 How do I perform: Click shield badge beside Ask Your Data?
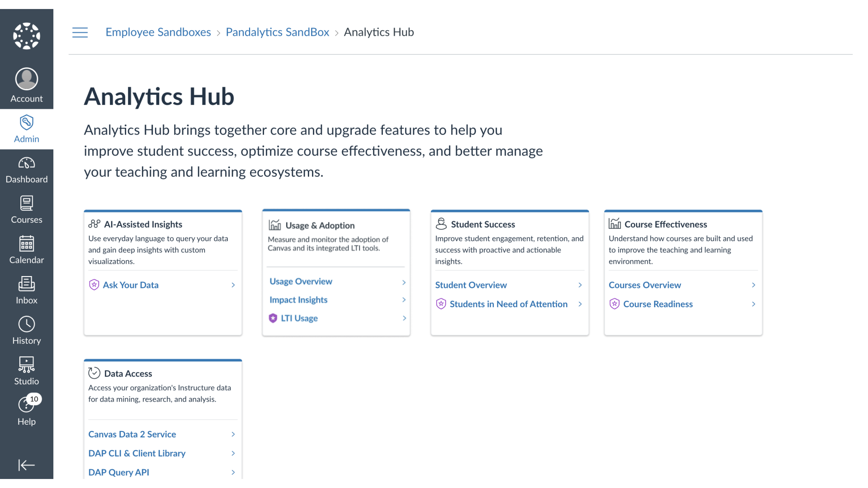pos(94,285)
